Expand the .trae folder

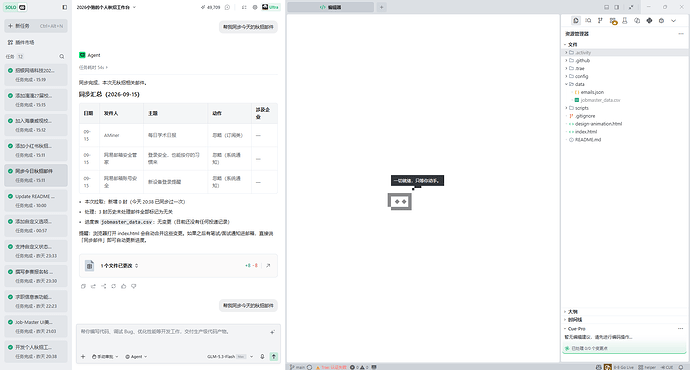pos(624,69)
